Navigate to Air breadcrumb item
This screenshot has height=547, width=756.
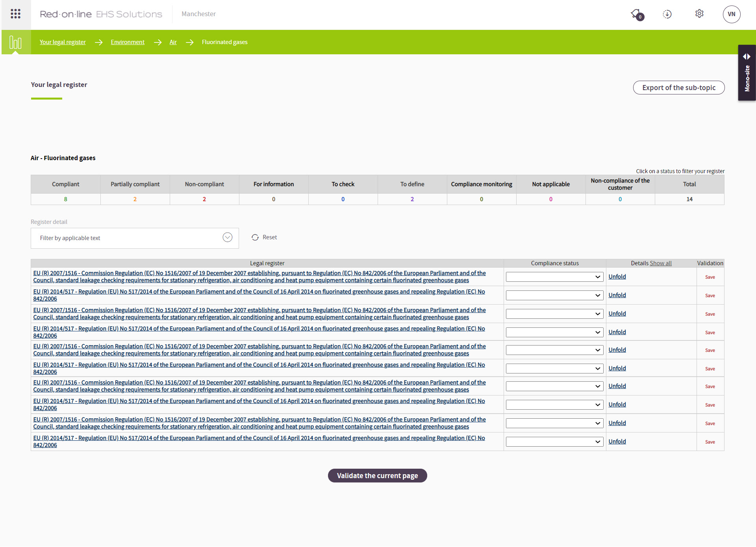173,42
